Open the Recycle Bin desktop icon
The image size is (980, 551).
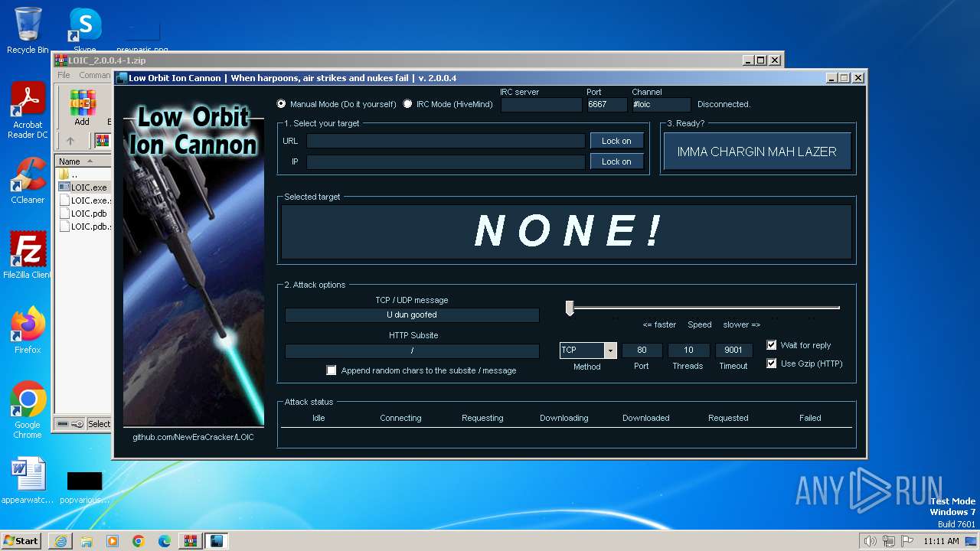tap(28, 31)
